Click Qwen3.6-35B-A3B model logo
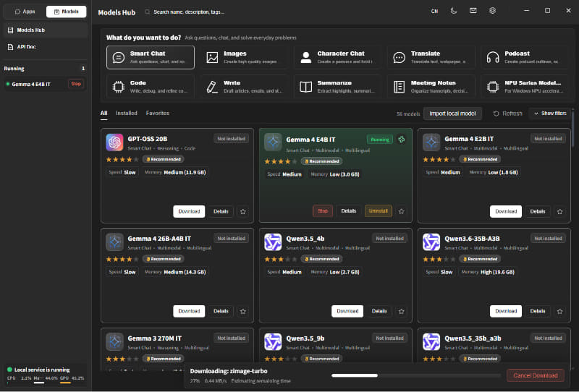 click(431, 242)
